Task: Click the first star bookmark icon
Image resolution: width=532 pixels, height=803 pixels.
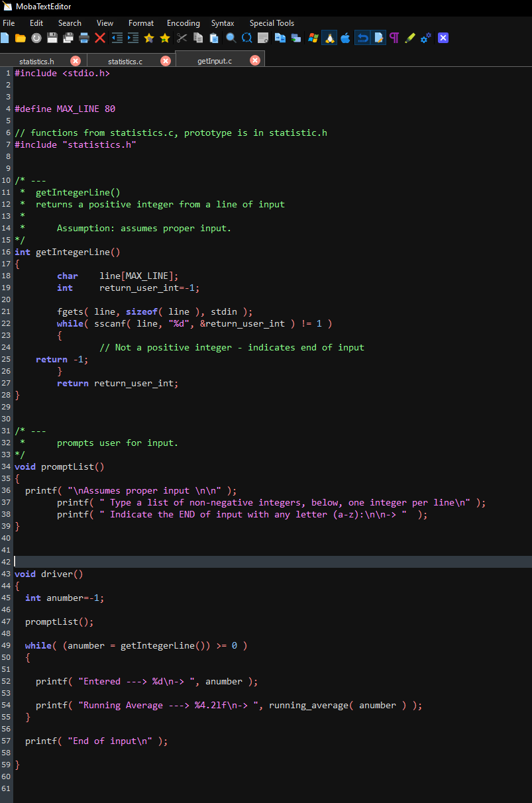Action: pos(149,38)
